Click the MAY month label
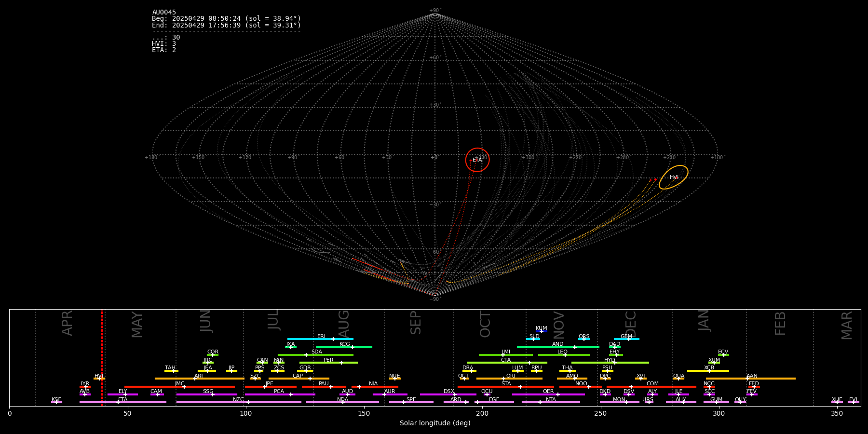 137,325
